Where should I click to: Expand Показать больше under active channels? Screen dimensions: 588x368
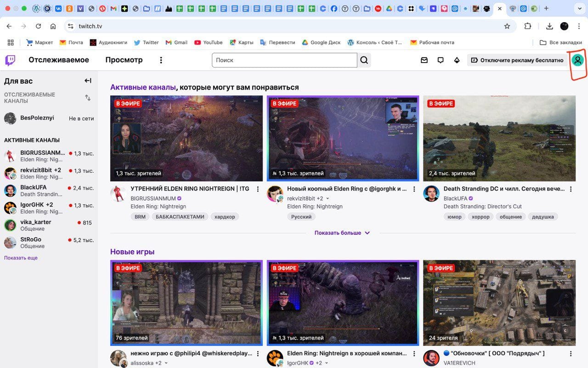pos(342,233)
